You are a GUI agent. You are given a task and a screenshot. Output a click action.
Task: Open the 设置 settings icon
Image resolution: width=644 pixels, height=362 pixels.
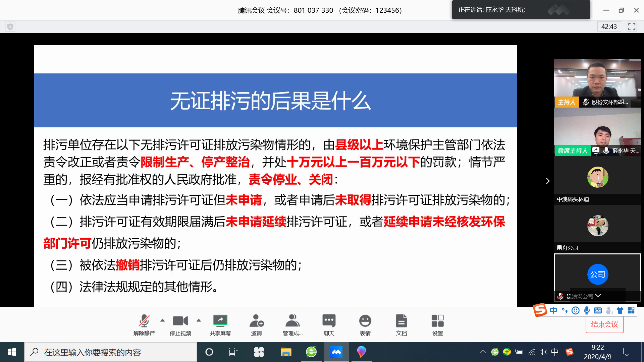[437, 321]
